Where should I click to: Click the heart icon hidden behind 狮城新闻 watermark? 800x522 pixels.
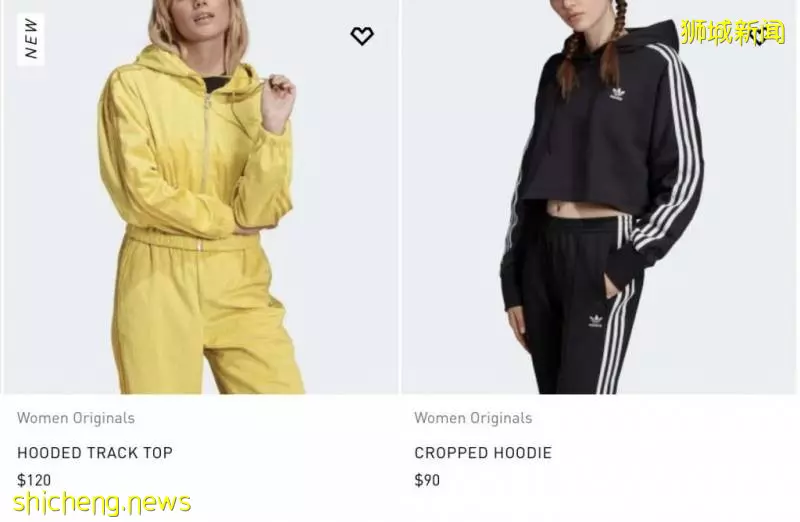point(759,37)
